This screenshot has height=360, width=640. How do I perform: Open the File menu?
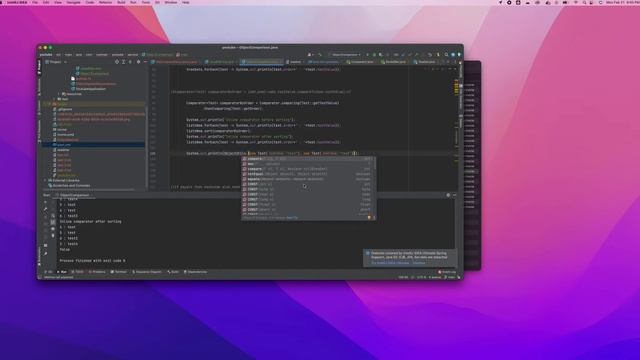35,2
